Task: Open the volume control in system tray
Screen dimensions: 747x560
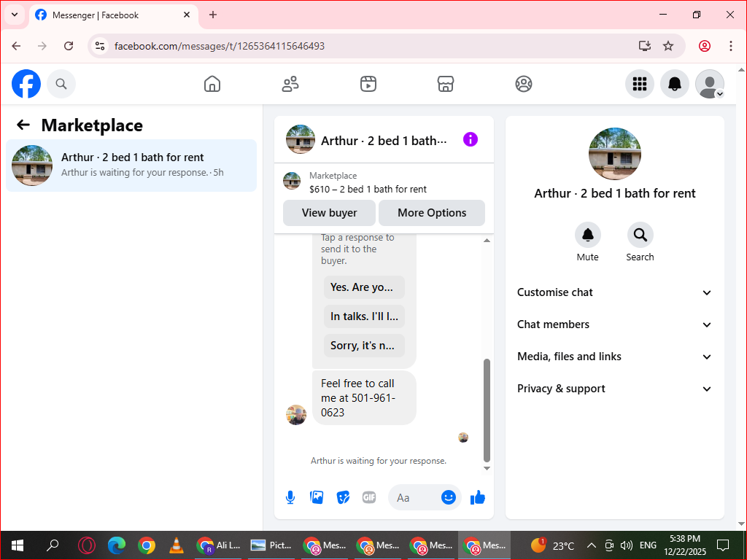Action: click(x=627, y=545)
